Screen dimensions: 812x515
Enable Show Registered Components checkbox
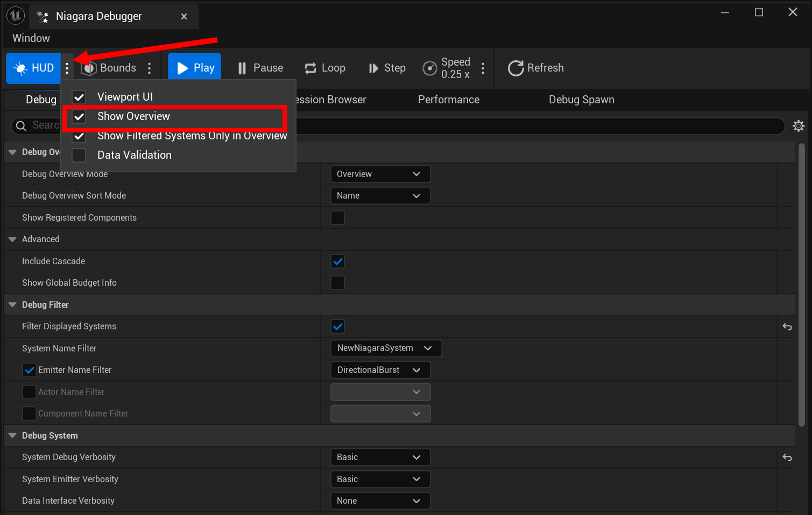coord(337,217)
